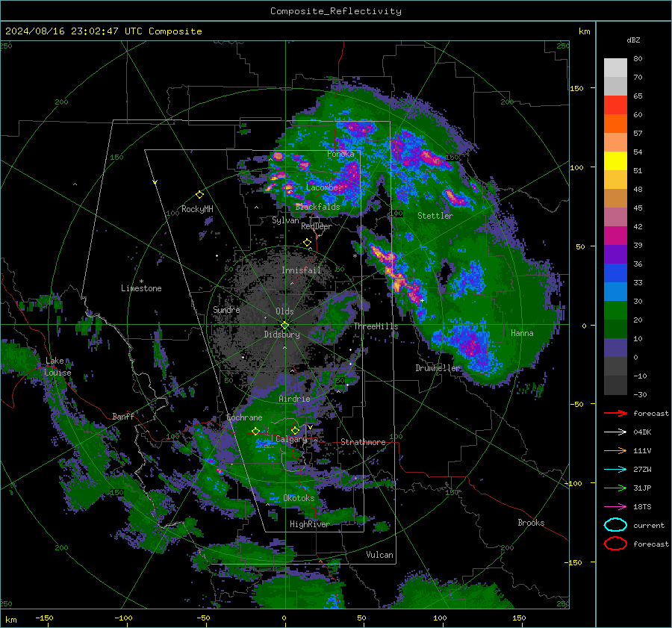Click the yellow diamond marker below RedDeer

[x=307, y=243]
